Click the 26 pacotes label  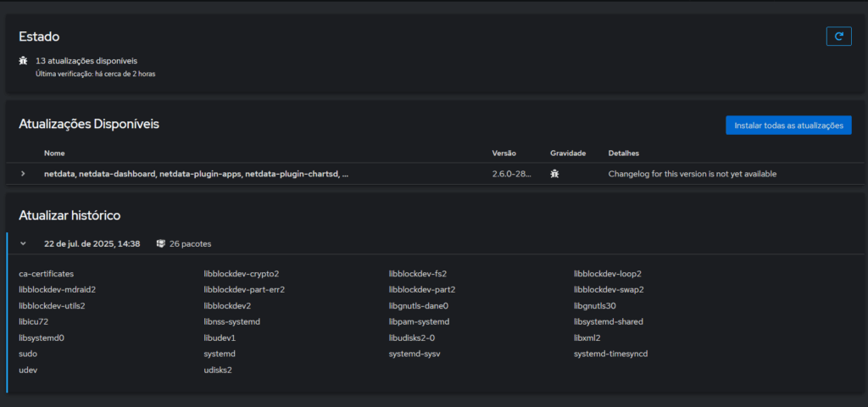190,243
